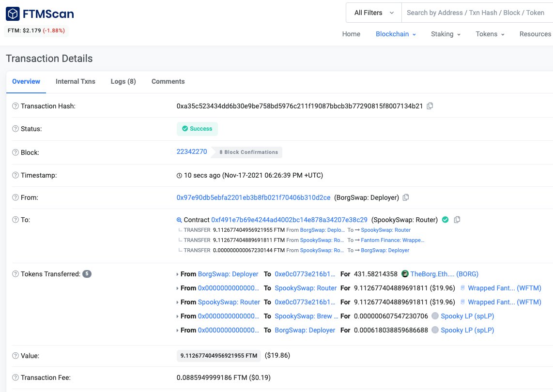553x392 pixels.
Task: Open the All Filters dropdown
Action: click(x=373, y=13)
